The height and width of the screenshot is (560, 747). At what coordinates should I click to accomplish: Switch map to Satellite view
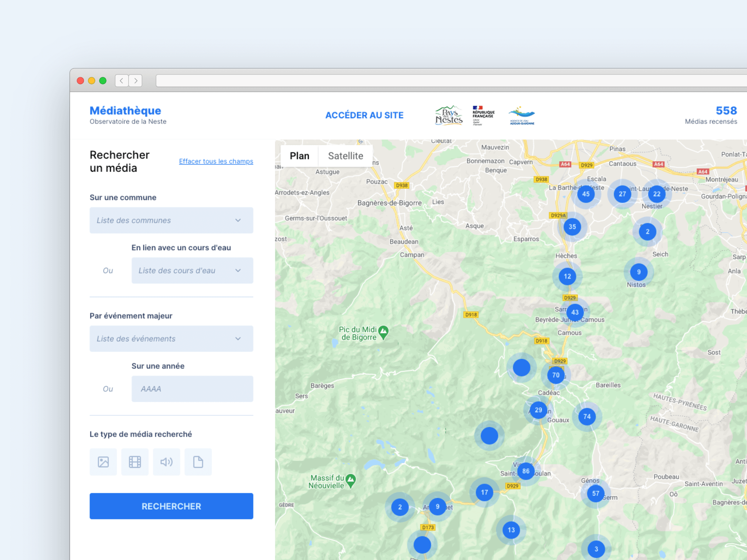(x=345, y=156)
